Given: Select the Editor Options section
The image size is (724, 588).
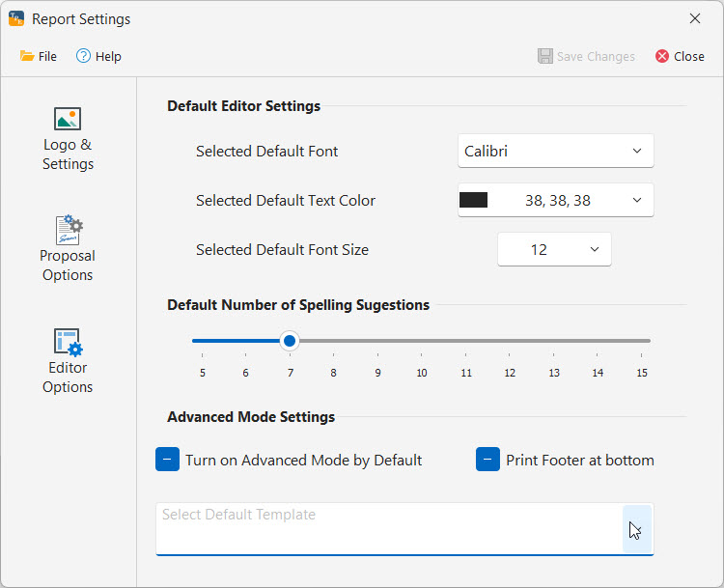Looking at the screenshot, I should pyautogui.click(x=68, y=361).
